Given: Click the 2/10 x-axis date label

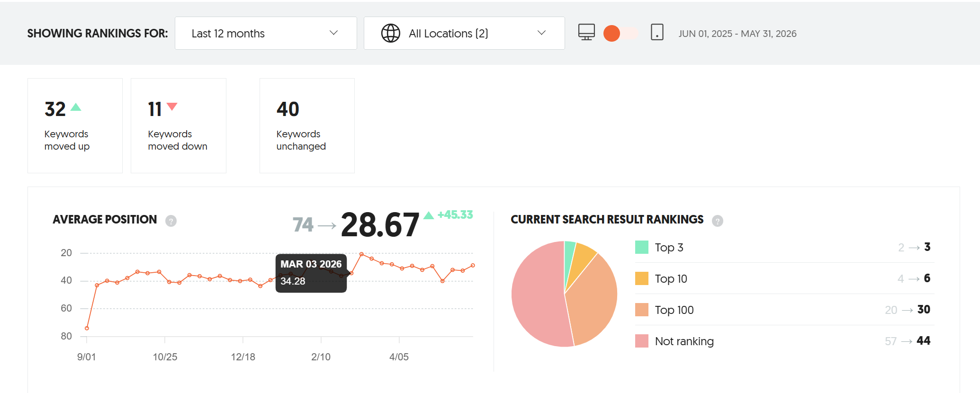Looking at the screenshot, I should [x=321, y=357].
